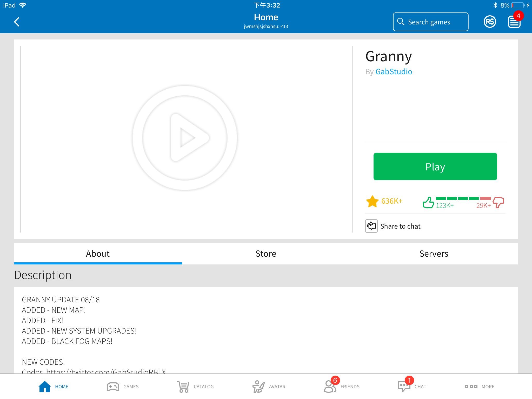The height and width of the screenshot is (399, 532).
Task: Open the GabStudio creator link
Action: point(394,72)
